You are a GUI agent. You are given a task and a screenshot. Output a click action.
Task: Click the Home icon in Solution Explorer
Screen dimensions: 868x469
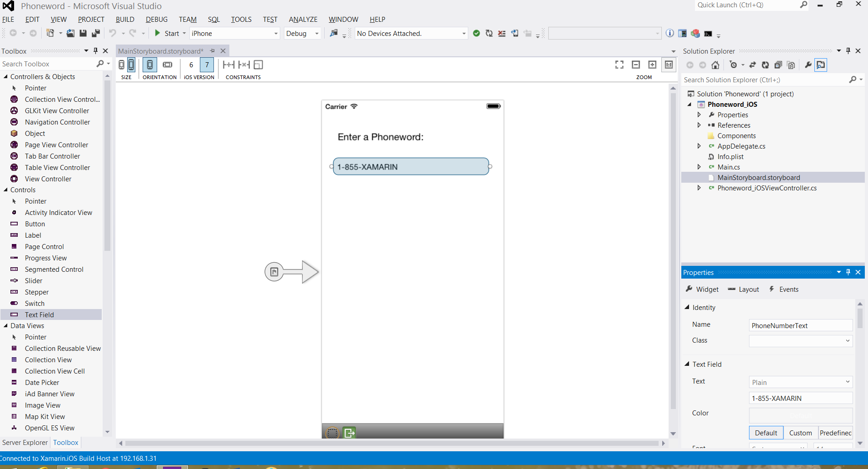pyautogui.click(x=715, y=65)
